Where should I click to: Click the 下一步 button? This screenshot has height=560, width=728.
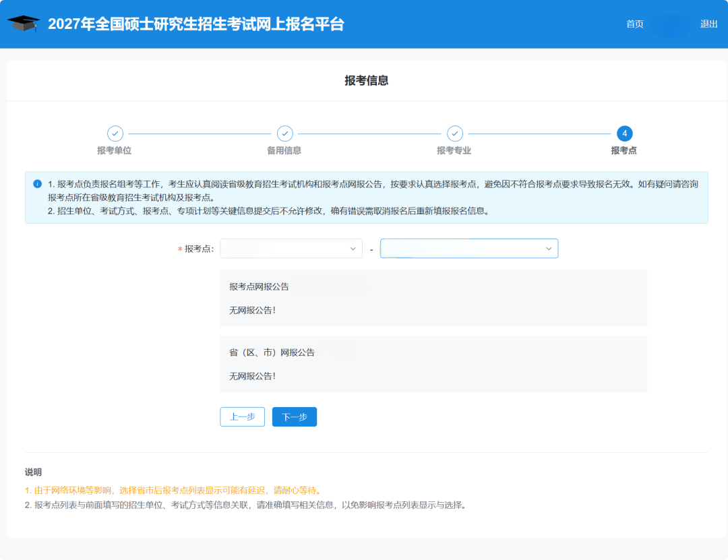tap(295, 417)
